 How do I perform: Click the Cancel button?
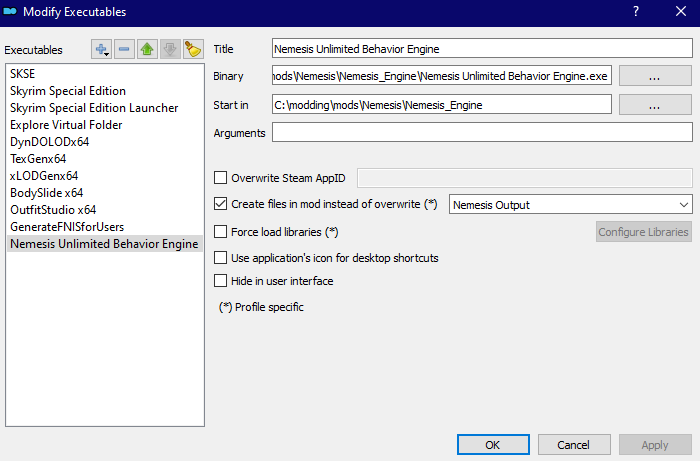point(574,445)
